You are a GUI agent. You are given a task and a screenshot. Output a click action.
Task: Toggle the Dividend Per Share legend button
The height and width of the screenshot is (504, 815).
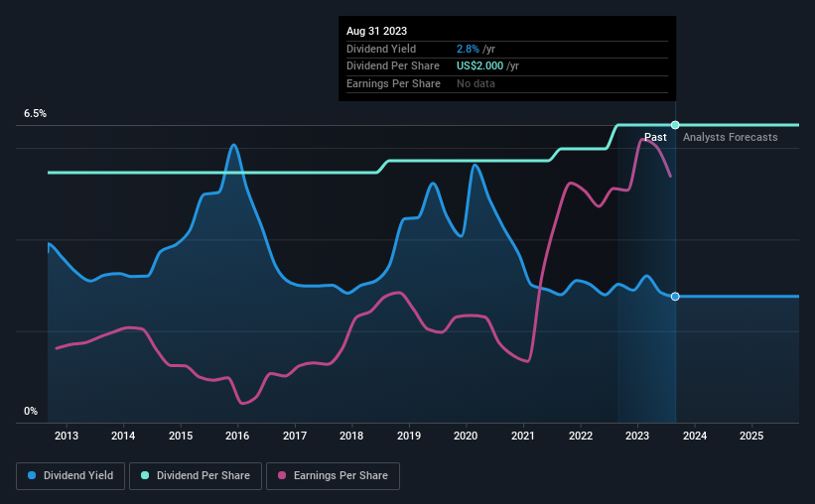pos(196,476)
